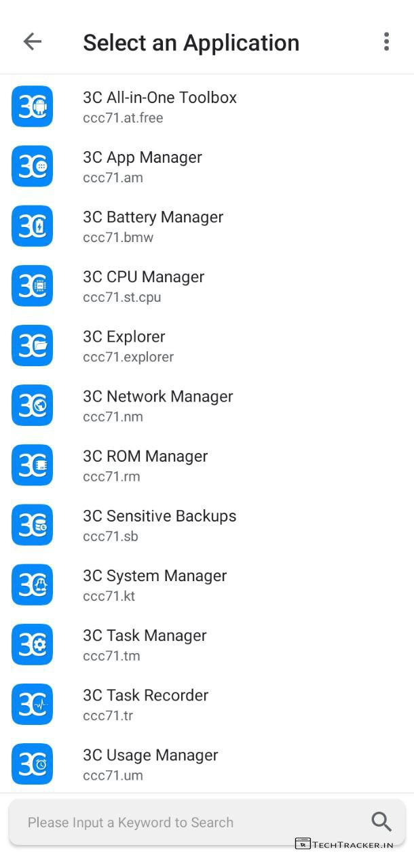414x868 pixels.
Task: Tap the magnifying glass search icon
Action: [381, 822]
